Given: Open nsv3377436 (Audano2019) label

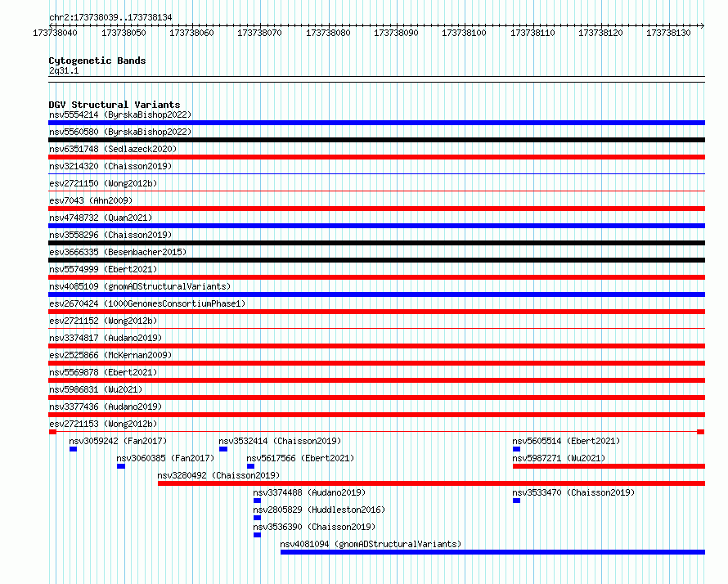Looking at the screenshot, I should coord(106,407).
